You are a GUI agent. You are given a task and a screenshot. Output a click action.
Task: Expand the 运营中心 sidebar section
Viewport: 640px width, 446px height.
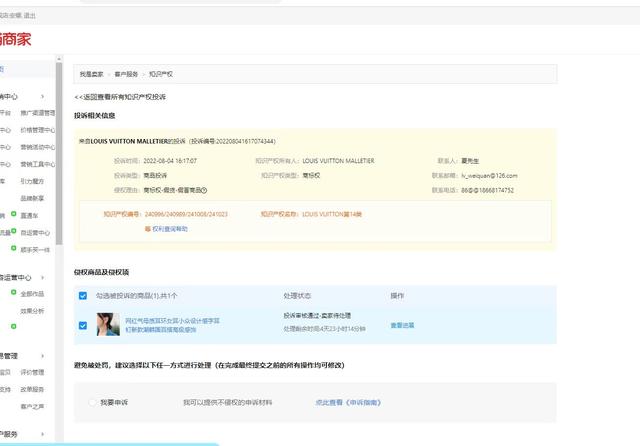pyautogui.click(x=43, y=276)
